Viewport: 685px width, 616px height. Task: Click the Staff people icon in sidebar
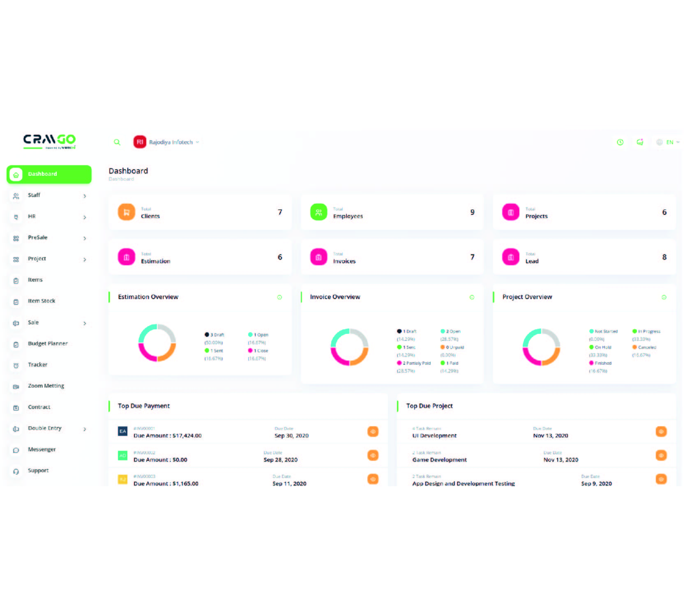pos(16,196)
